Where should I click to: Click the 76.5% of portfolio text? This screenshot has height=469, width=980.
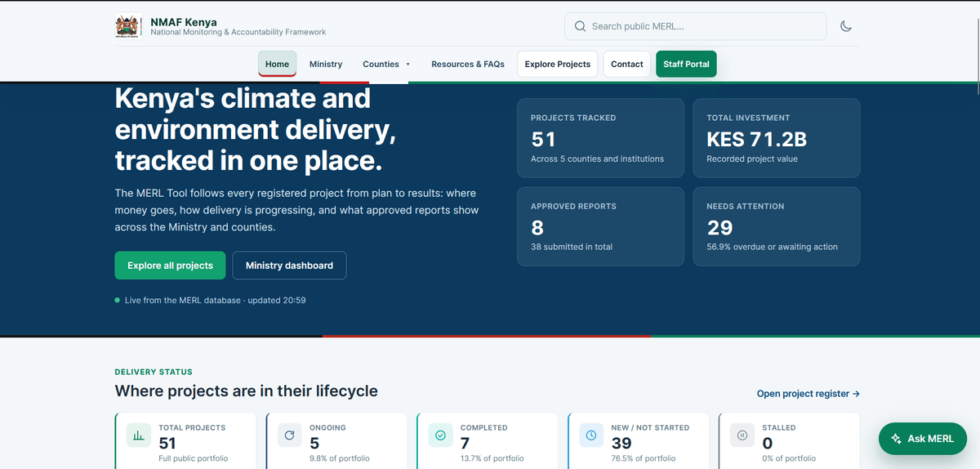pos(644,458)
